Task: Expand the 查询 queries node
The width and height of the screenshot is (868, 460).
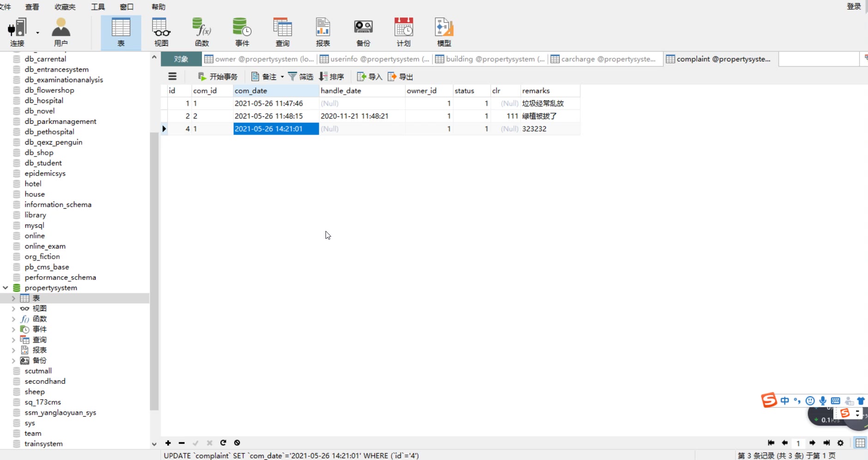Action: click(x=13, y=340)
